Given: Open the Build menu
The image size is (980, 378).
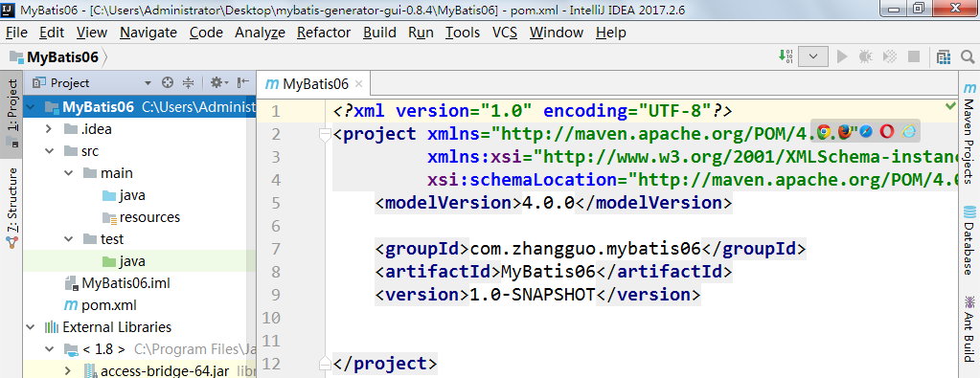Looking at the screenshot, I should coord(379,33).
